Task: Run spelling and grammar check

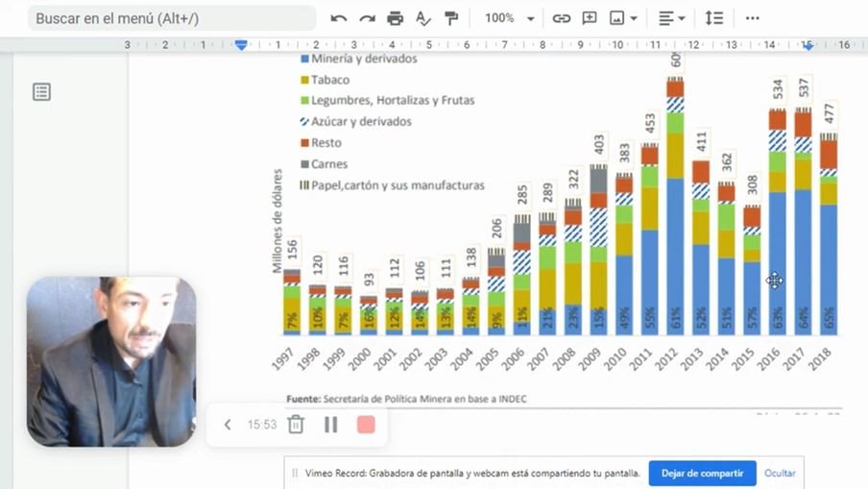Action: [x=423, y=18]
